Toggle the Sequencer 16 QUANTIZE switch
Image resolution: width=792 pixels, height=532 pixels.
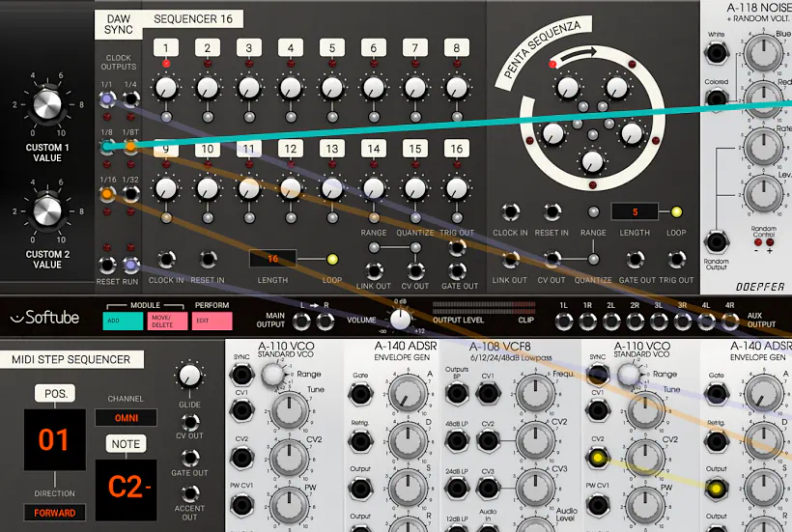click(415, 247)
